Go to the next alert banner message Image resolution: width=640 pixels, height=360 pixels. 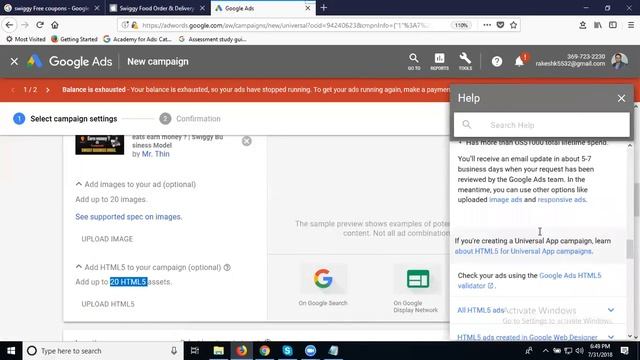[48, 90]
